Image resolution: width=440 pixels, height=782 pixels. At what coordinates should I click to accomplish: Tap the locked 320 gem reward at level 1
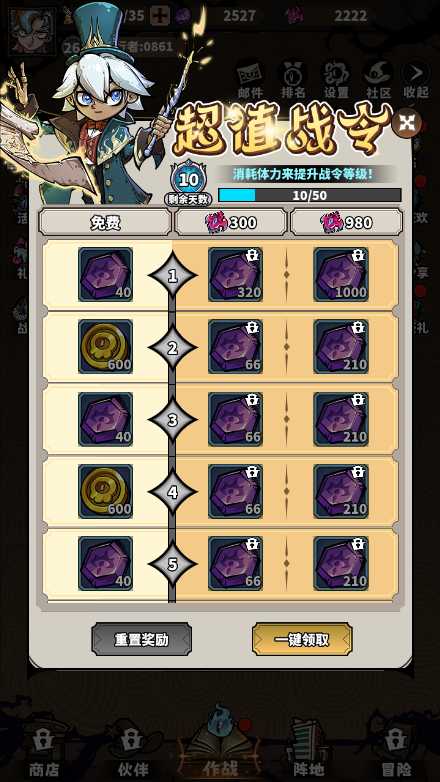235,275
